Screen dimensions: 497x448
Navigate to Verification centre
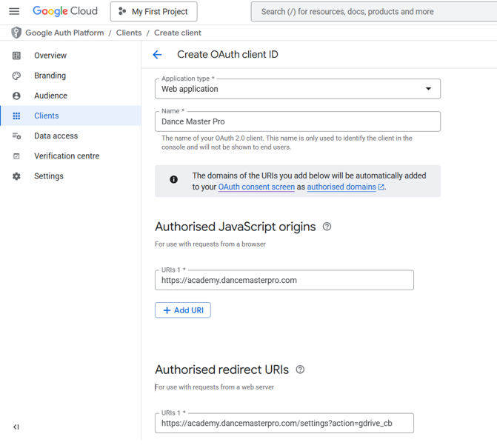(x=67, y=156)
